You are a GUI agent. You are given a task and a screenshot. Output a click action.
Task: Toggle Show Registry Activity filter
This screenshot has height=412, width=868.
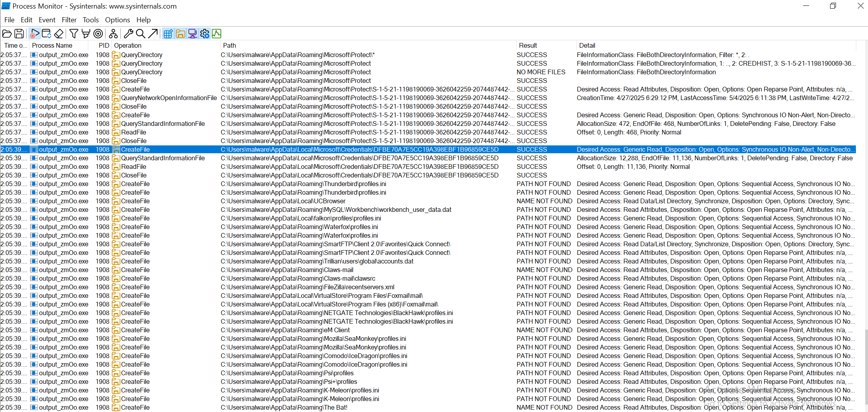(168, 34)
